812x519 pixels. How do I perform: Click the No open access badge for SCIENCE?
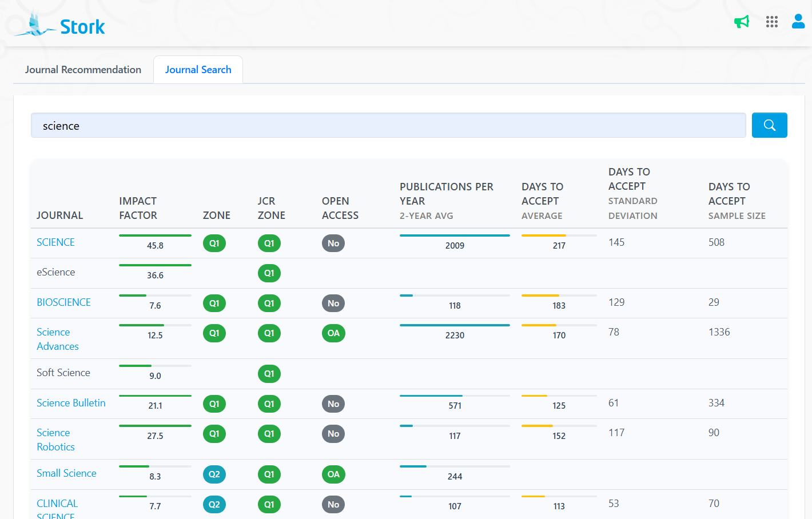point(333,243)
